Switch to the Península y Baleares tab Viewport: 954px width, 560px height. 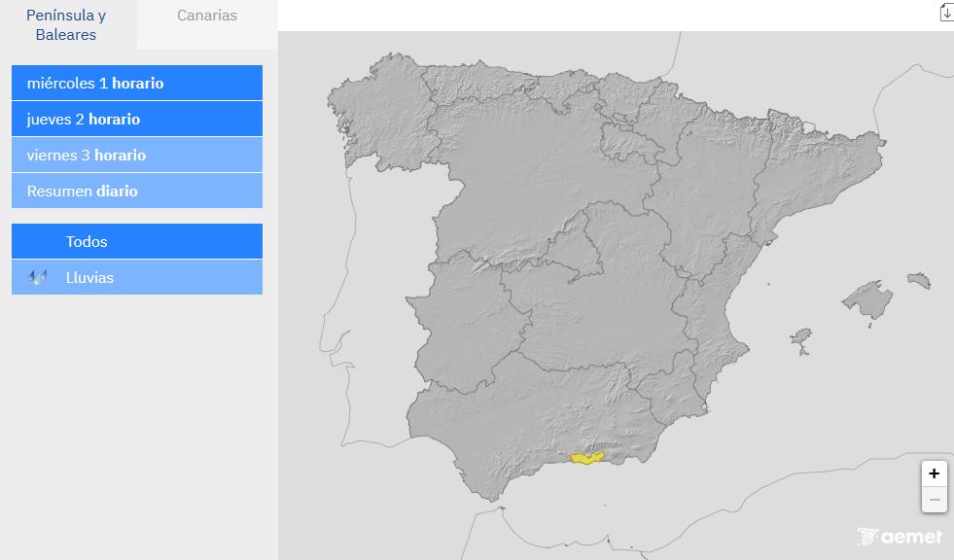(65, 25)
